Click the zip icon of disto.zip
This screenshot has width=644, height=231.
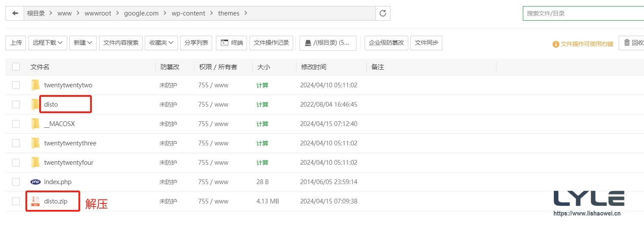(x=35, y=201)
